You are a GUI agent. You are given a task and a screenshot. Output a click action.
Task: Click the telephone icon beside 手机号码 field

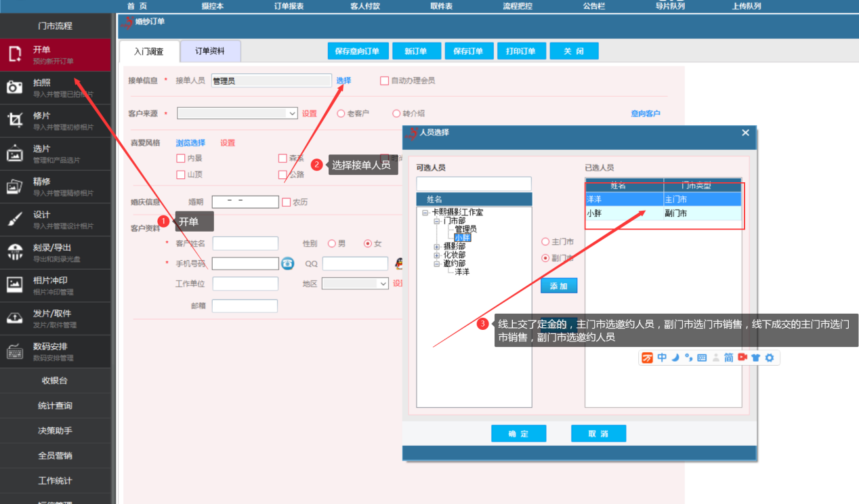[288, 264]
